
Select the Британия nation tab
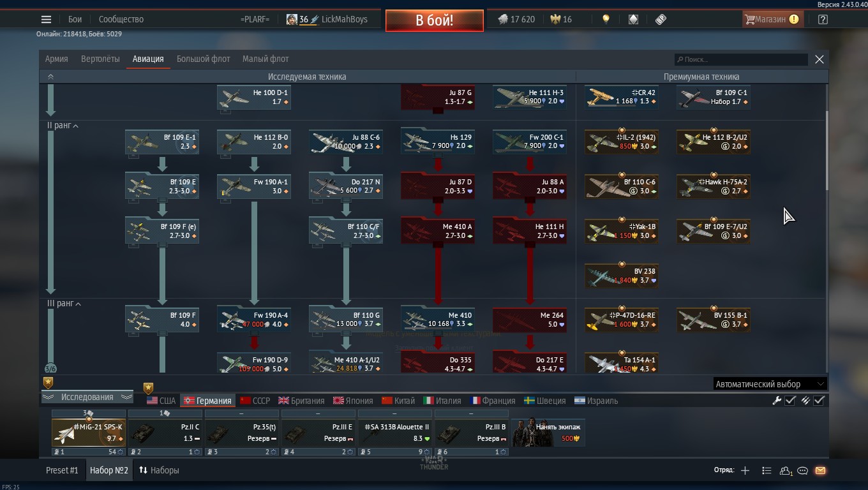(301, 401)
